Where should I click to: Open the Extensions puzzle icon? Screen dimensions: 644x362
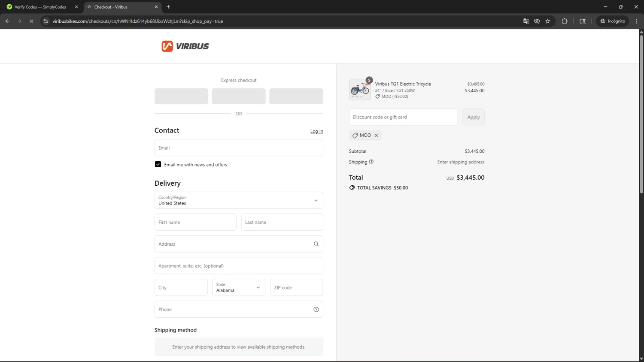565,21
